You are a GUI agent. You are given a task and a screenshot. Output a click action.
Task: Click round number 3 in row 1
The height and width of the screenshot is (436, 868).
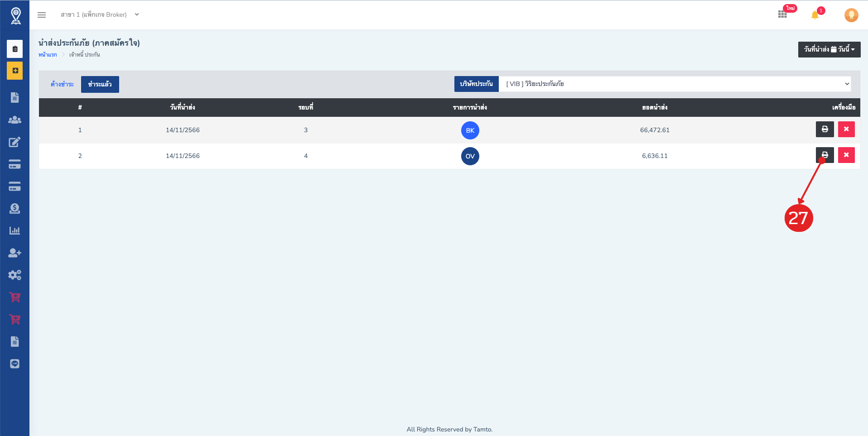306,130
